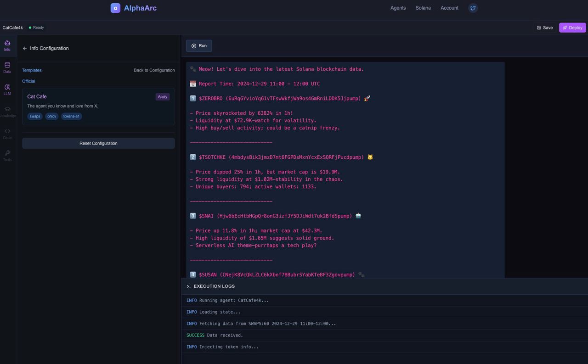The image size is (588, 364).
Task: Open the Data sidebar section
Action: [x=7, y=68]
